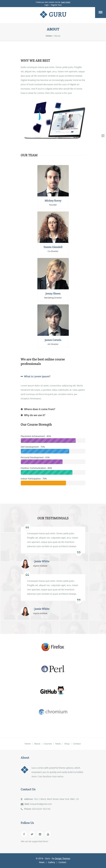Open the Facebook follow icon

(24, 834)
